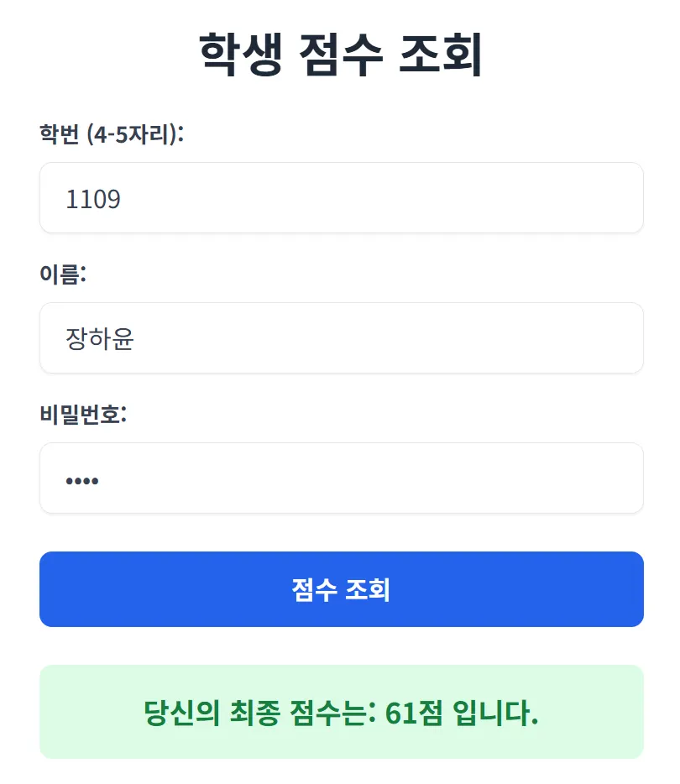Click the 비밀번호 label
680x784 pixels.
pos(83,414)
